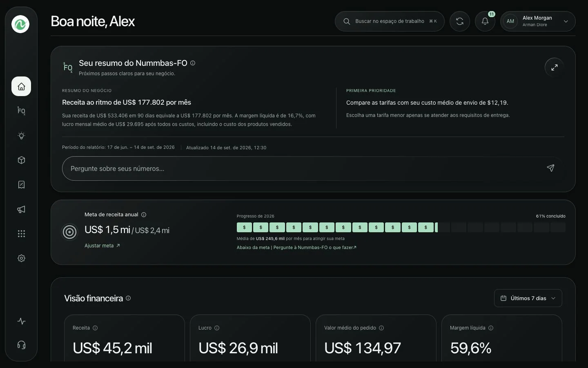Viewport: 588px width, 368px height.
Task: Show info for Visão financeira
Action: [128, 298]
